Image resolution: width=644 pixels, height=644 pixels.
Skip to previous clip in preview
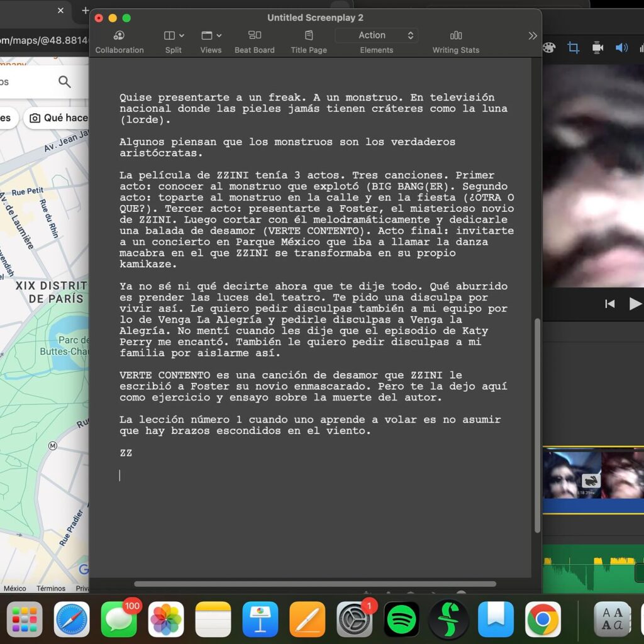(x=609, y=304)
